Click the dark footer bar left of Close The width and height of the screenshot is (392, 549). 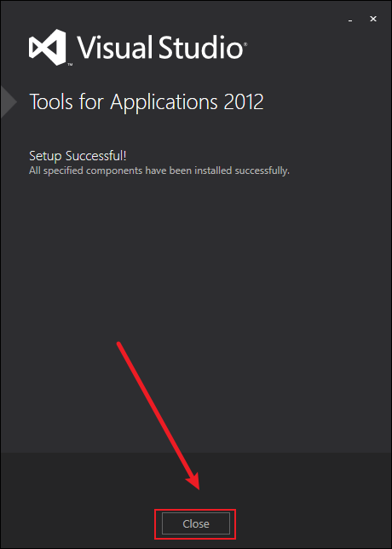[77, 500]
